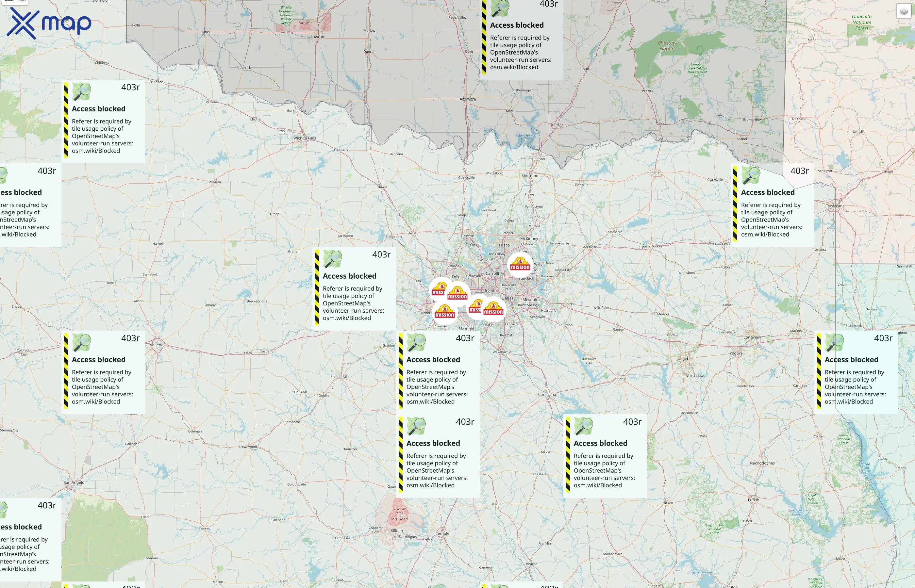The image size is (915, 588).
Task: Click the Corsicana city label
Action: pyautogui.click(x=547, y=394)
